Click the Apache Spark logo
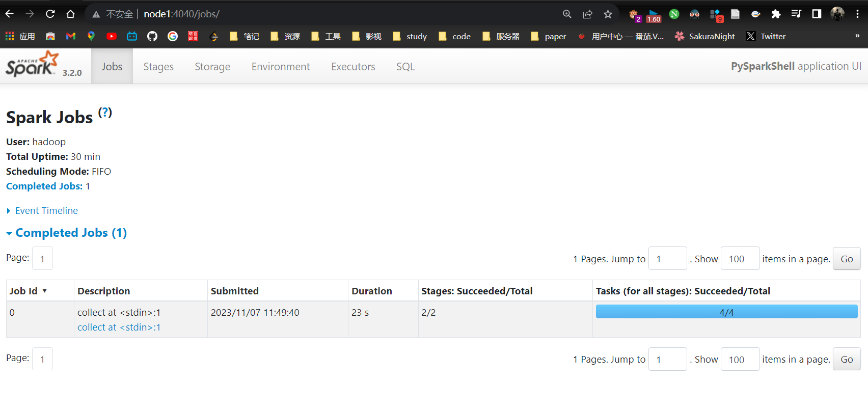This screenshot has width=868, height=411. tap(32, 65)
